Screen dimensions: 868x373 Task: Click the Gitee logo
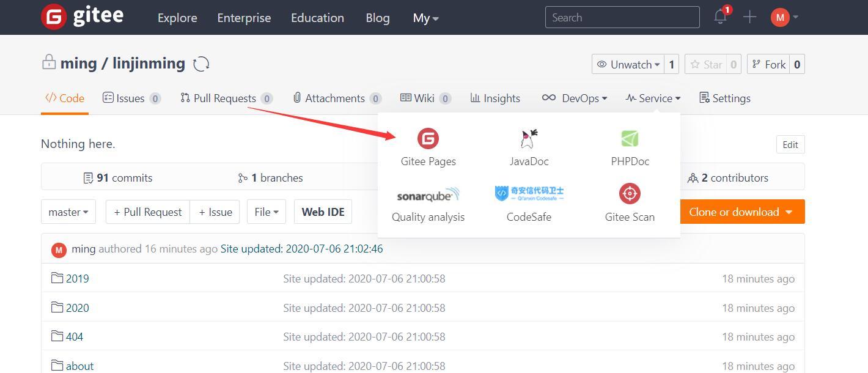[83, 17]
